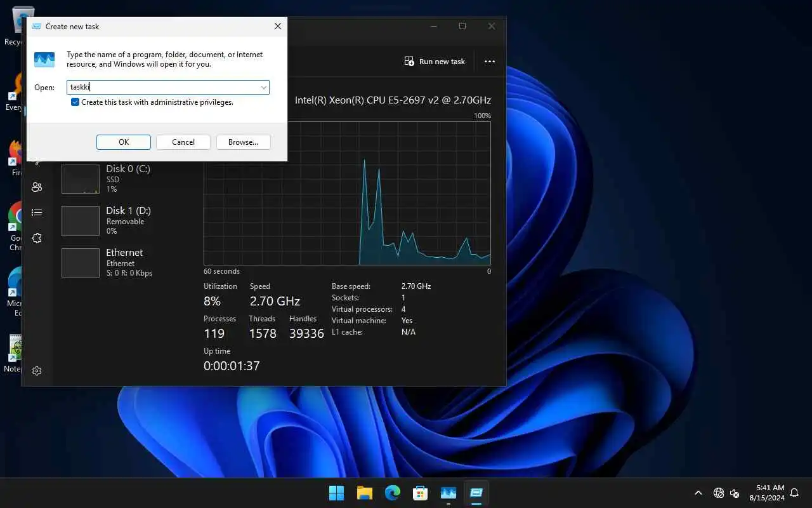Open Task Manager settings gear
812x508 pixels.
point(37,371)
